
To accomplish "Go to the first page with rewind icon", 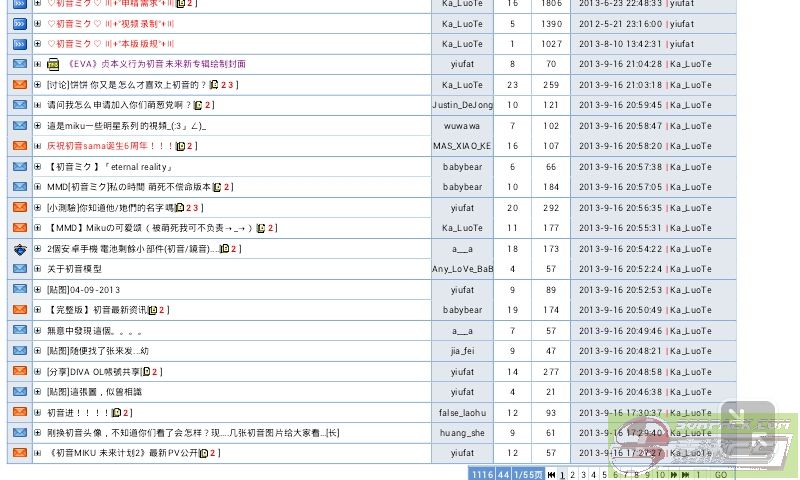I will (550, 475).
